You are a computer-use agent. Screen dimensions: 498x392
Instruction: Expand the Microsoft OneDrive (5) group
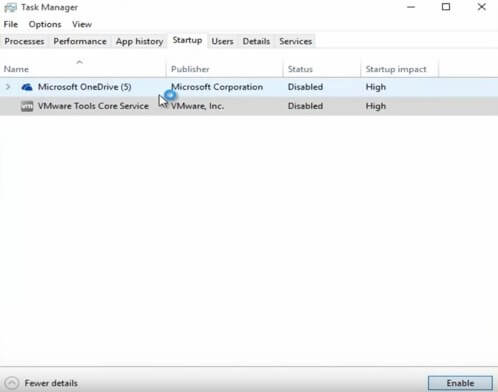click(x=8, y=87)
